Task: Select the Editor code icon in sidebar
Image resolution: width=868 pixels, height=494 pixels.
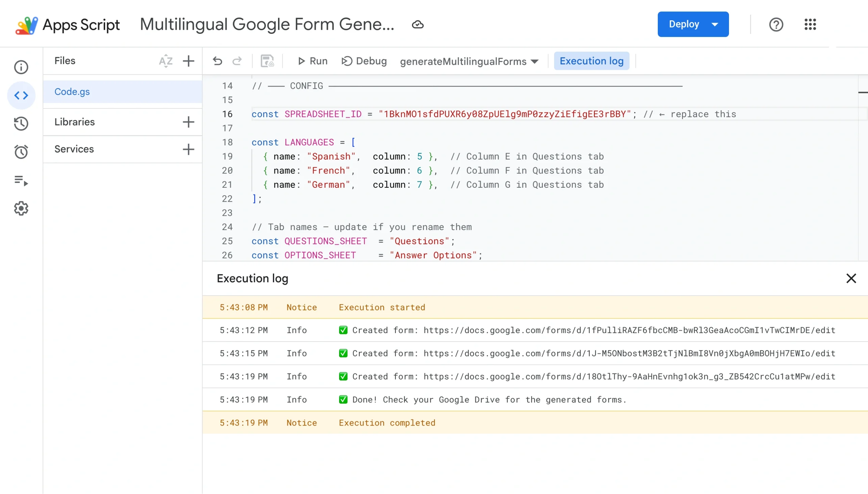Action: pos(21,95)
